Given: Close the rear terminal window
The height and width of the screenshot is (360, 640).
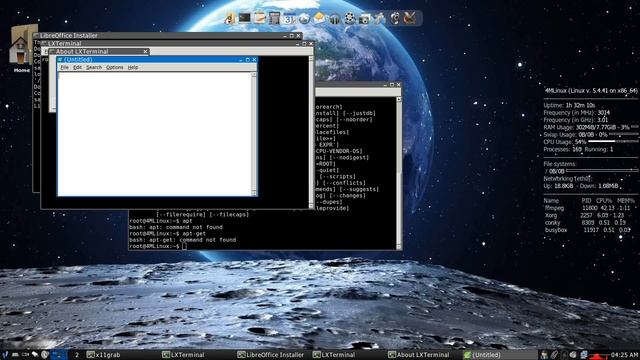Looking at the screenshot, I should [398, 84].
